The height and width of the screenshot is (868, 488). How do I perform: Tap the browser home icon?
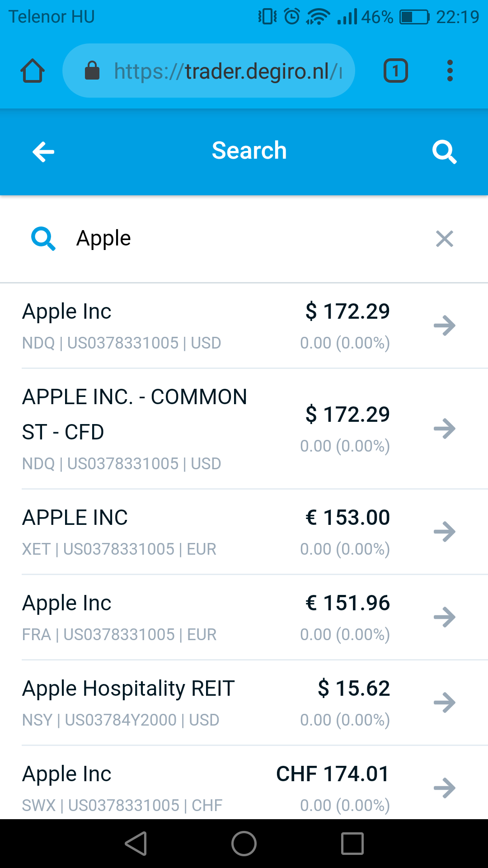coord(33,71)
